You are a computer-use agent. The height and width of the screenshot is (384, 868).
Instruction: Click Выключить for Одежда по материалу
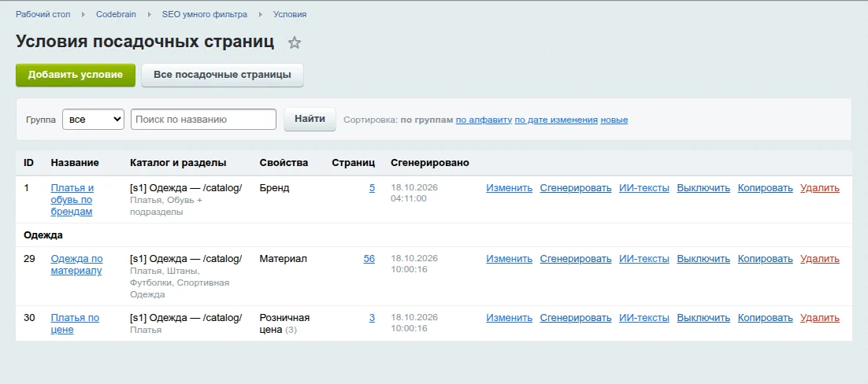[703, 259]
